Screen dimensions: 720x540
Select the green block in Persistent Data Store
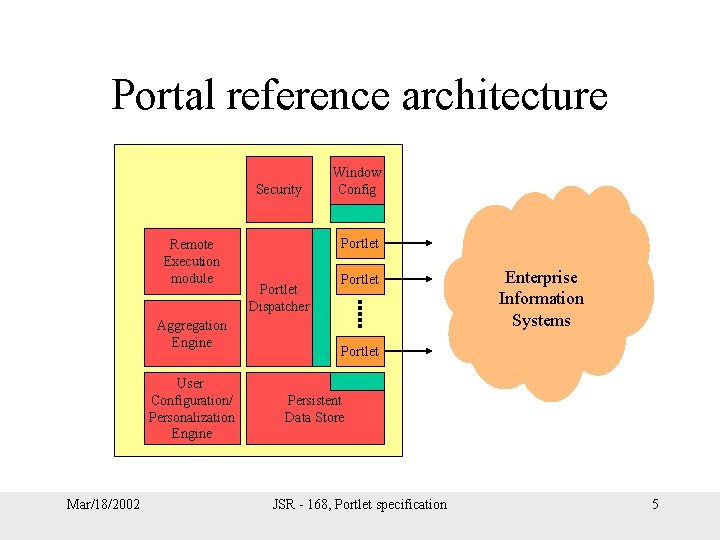[357, 382]
